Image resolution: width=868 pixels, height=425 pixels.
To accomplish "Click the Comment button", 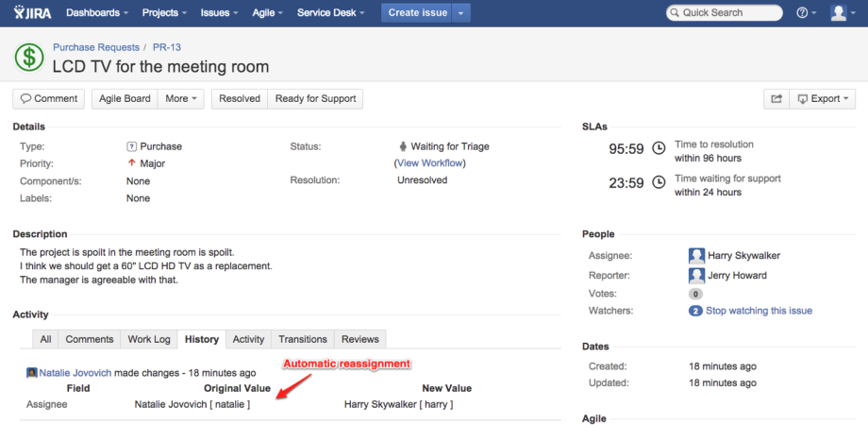I will point(49,98).
